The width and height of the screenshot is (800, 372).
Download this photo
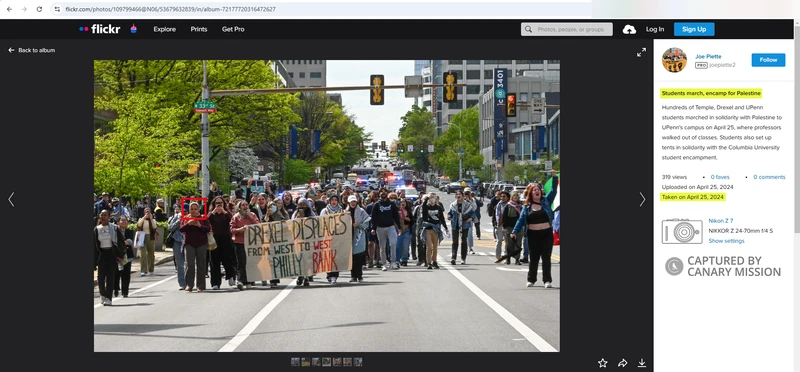click(641, 363)
